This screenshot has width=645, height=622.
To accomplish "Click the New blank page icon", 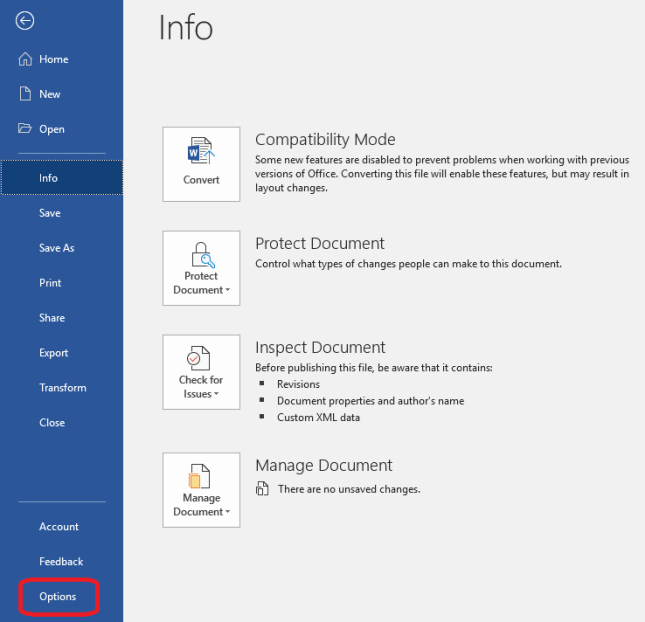I will (x=26, y=94).
